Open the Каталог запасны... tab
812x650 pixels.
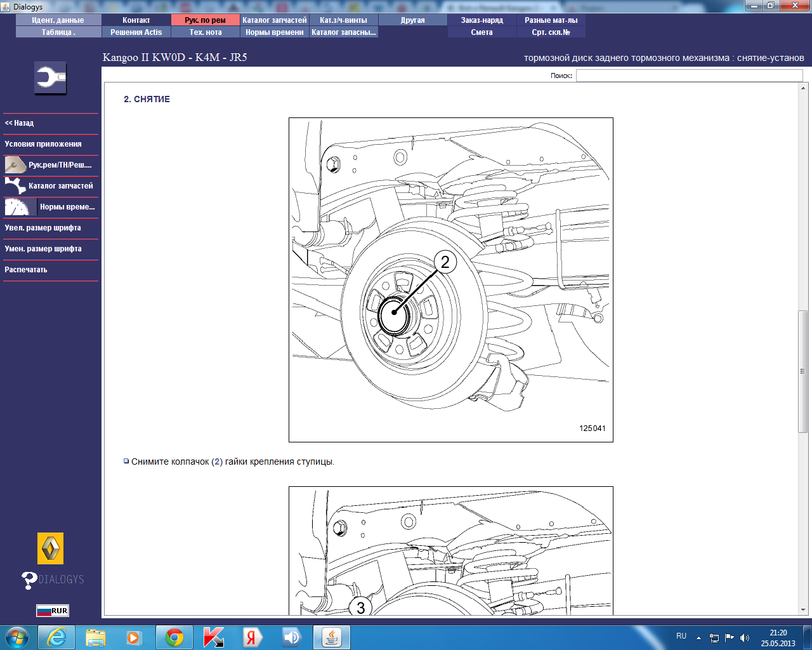click(x=344, y=32)
